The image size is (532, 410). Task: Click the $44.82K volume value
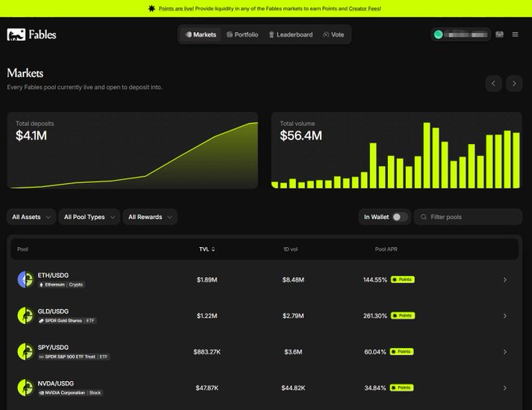(x=293, y=387)
